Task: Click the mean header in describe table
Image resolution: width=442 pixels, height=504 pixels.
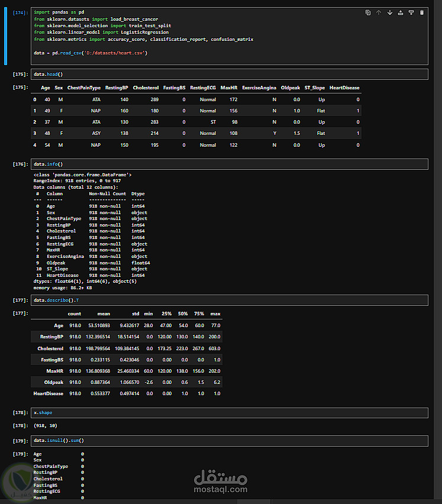Action: (x=104, y=314)
